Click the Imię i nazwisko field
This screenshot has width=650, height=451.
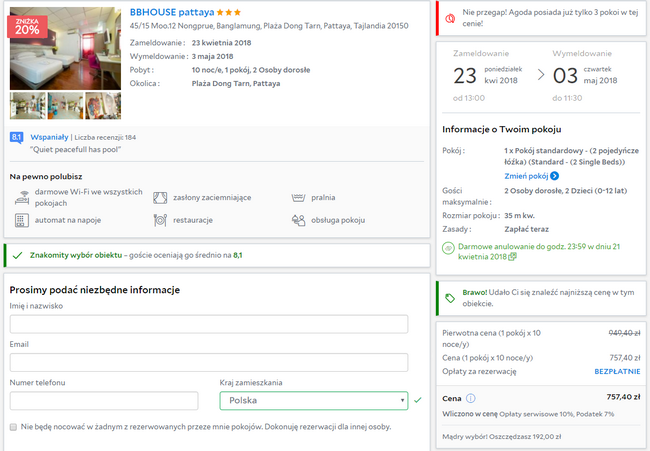(x=209, y=324)
